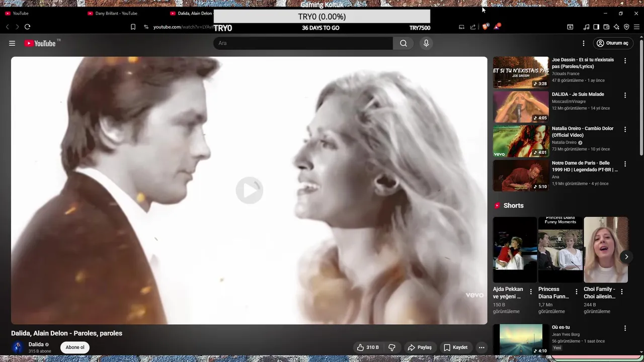This screenshot has height=362, width=644.
Task: Open Notre Dame de Paris Belle video title
Action: click(585, 166)
